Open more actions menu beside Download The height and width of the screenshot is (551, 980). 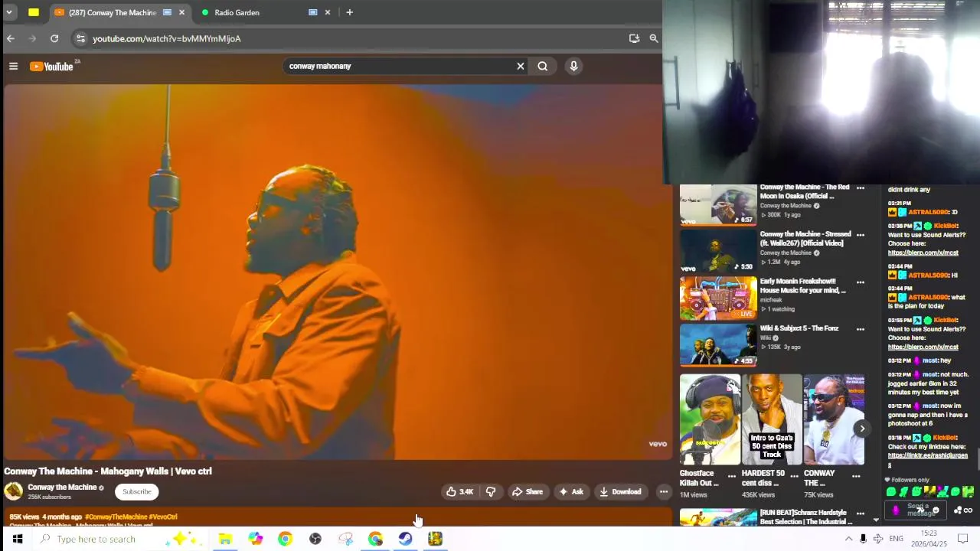point(664,492)
